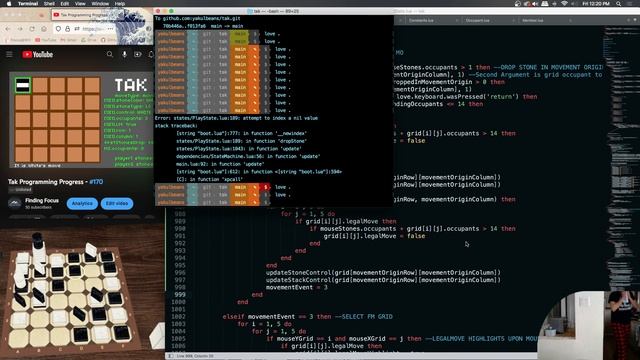Open the Finding Focus channel avatar
Viewport: 640px width, 360px height.
[x=15, y=203]
